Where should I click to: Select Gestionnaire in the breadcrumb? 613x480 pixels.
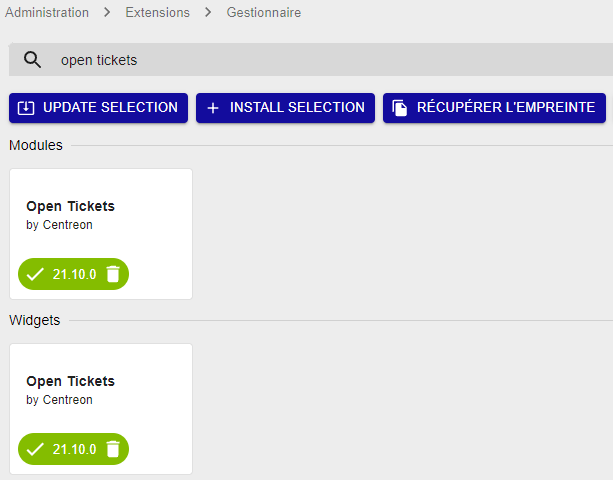point(263,13)
